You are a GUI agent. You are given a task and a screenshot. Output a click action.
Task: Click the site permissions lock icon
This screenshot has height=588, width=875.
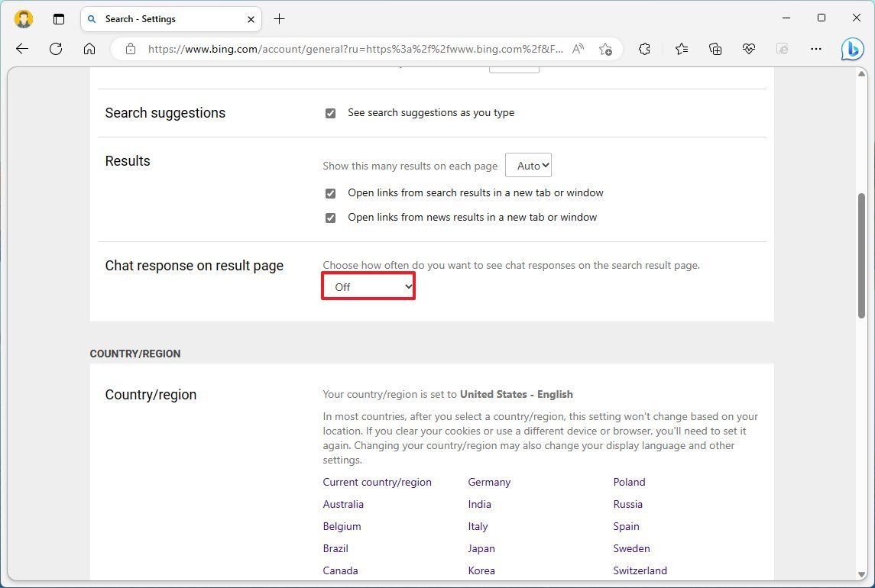[x=130, y=48]
